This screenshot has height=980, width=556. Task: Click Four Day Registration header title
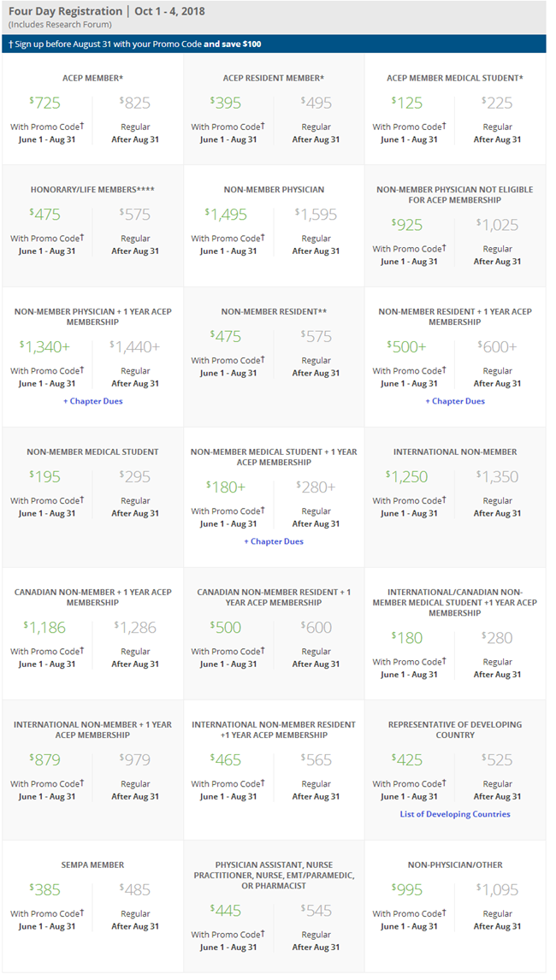pyautogui.click(x=66, y=12)
